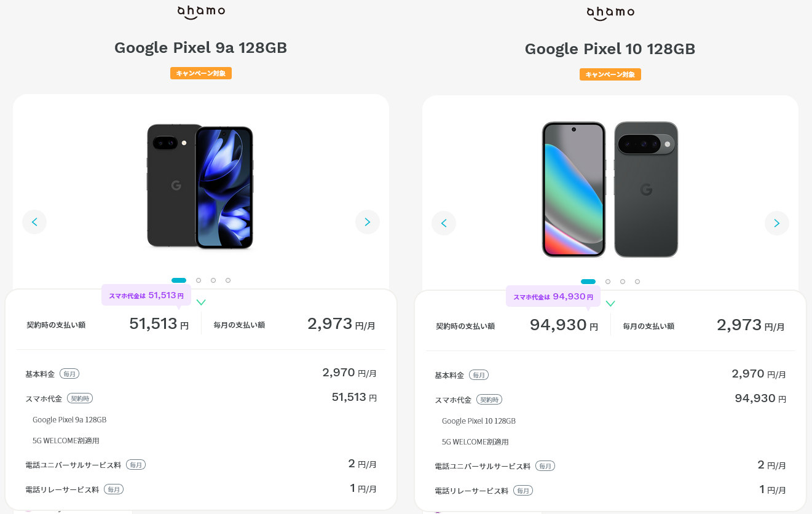Viewport: 812px width, 514px height.
Task: Click next image arrow for Pixel 10
Action: click(776, 223)
